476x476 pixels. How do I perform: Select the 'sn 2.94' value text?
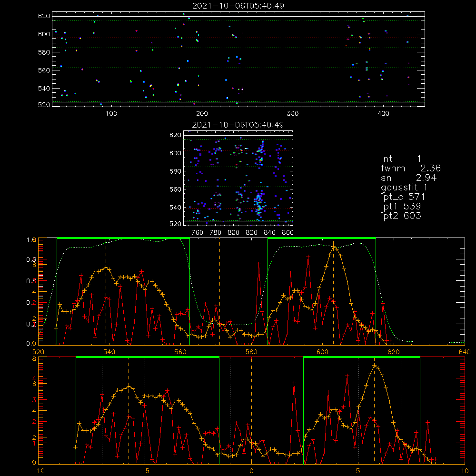[408, 178]
